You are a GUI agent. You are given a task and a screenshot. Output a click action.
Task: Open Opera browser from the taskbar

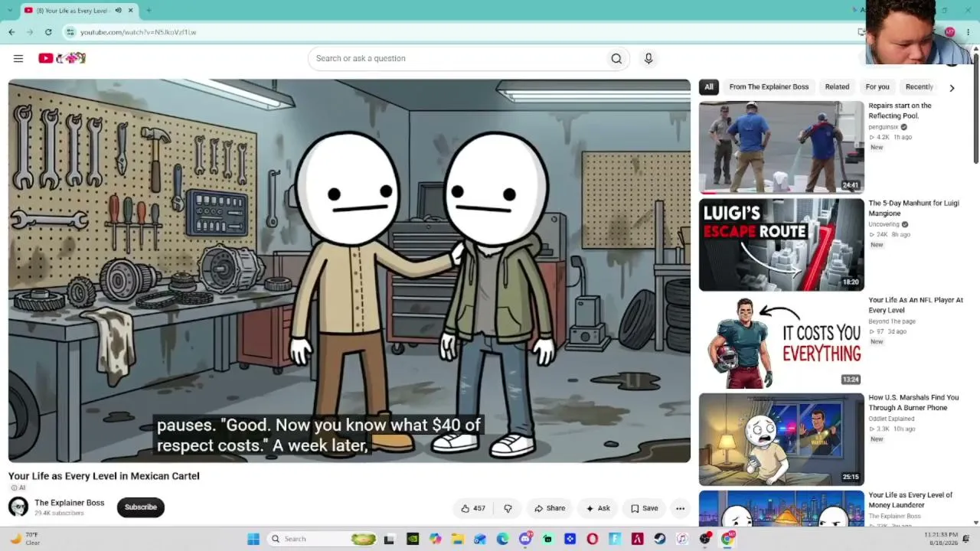pyautogui.click(x=593, y=539)
